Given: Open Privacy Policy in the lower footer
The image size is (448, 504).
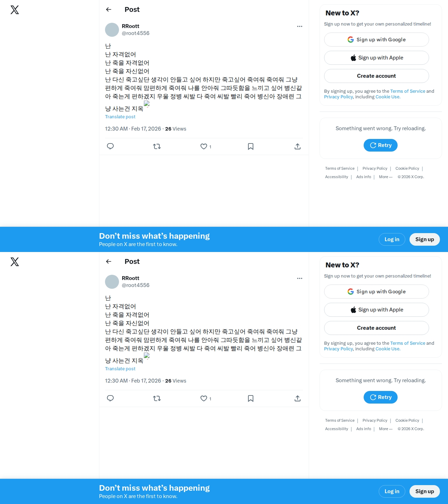Looking at the screenshot, I should (x=375, y=420).
